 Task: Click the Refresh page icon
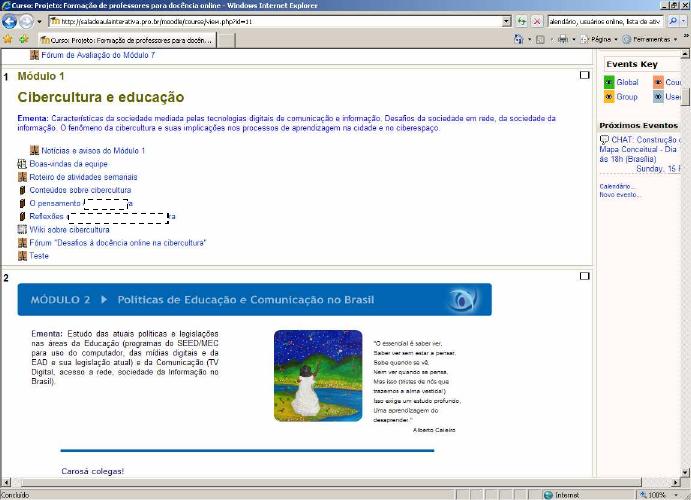tap(521, 21)
